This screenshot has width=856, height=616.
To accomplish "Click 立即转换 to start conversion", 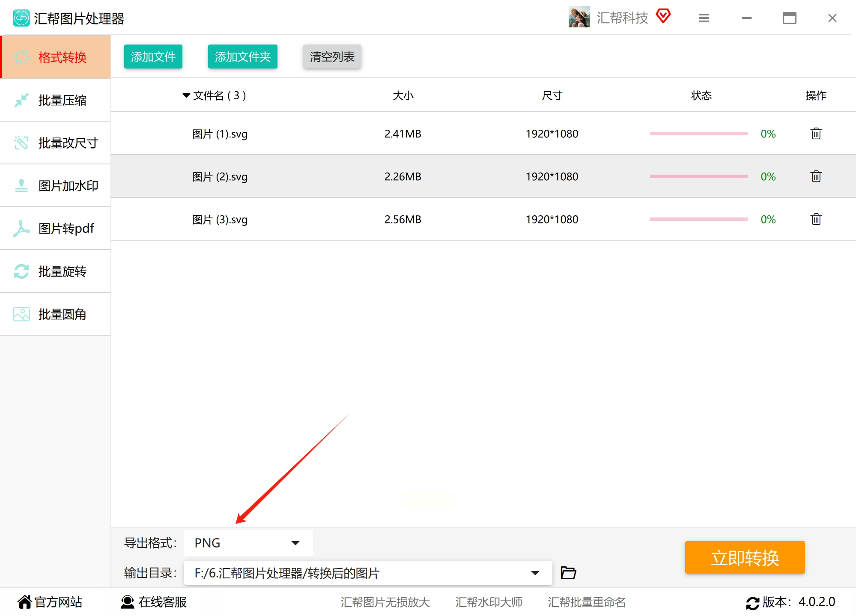I will 745,557.
